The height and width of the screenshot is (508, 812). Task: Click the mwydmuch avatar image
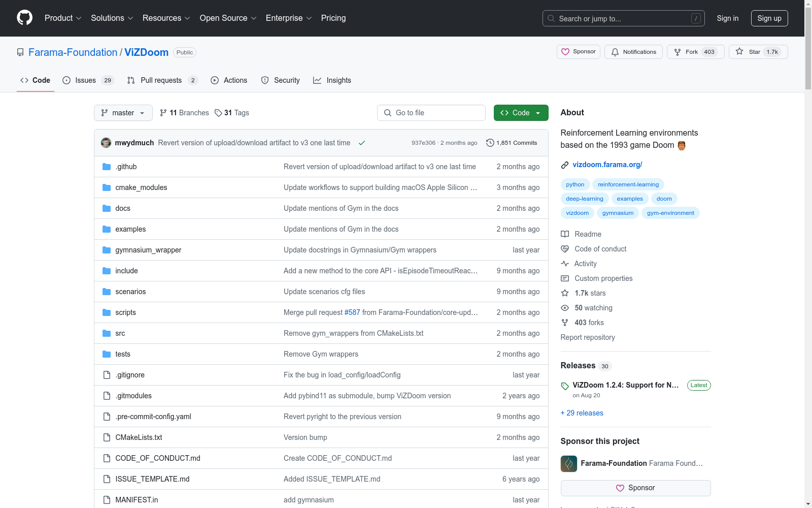[106, 143]
